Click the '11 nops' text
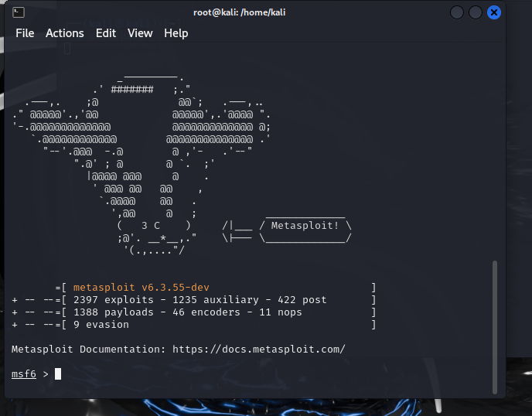The image size is (532, 416). (x=280, y=312)
